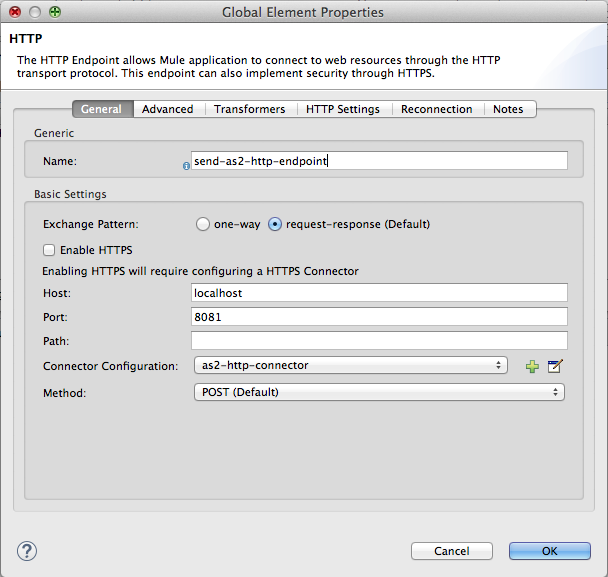Click the green plus add connector icon
The image size is (608, 577).
(532, 367)
